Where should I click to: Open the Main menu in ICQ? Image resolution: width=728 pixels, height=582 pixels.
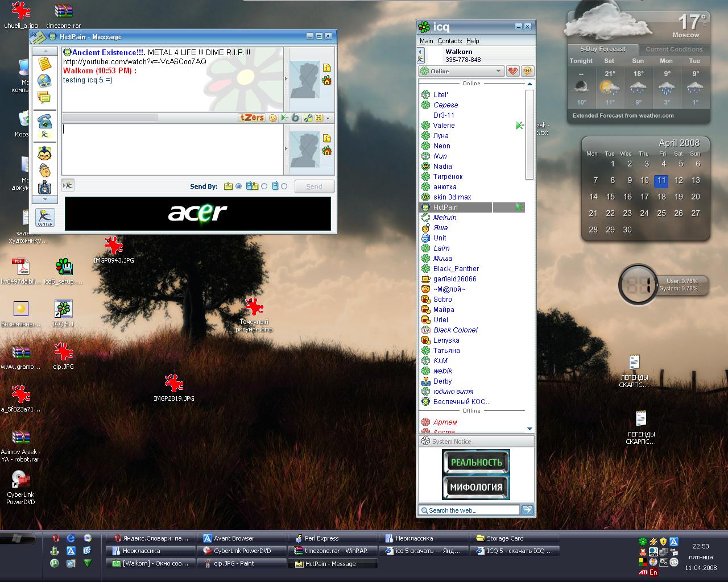pos(426,41)
